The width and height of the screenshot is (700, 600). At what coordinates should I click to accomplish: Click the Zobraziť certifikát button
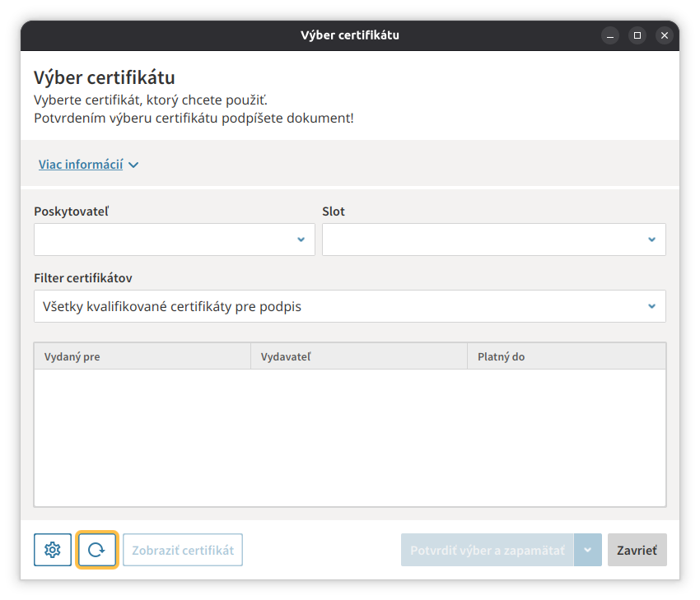tap(183, 550)
